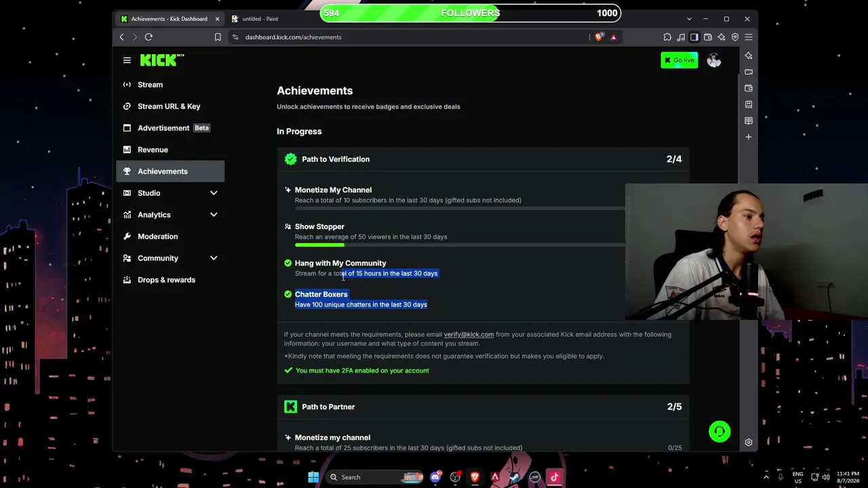Open the profile avatar menu
This screenshot has width=868, height=488.
[x=713, y=60]
